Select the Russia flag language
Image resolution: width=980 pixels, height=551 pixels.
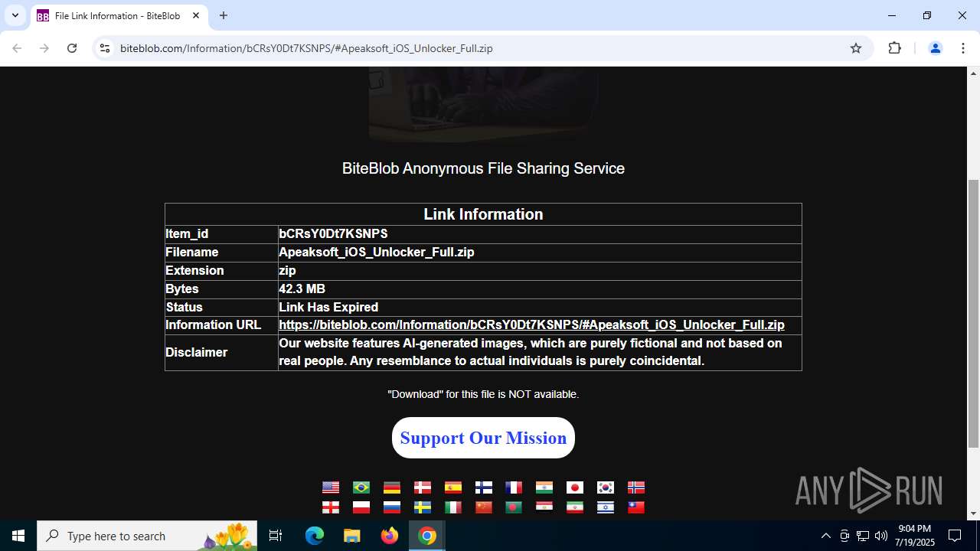392,507
